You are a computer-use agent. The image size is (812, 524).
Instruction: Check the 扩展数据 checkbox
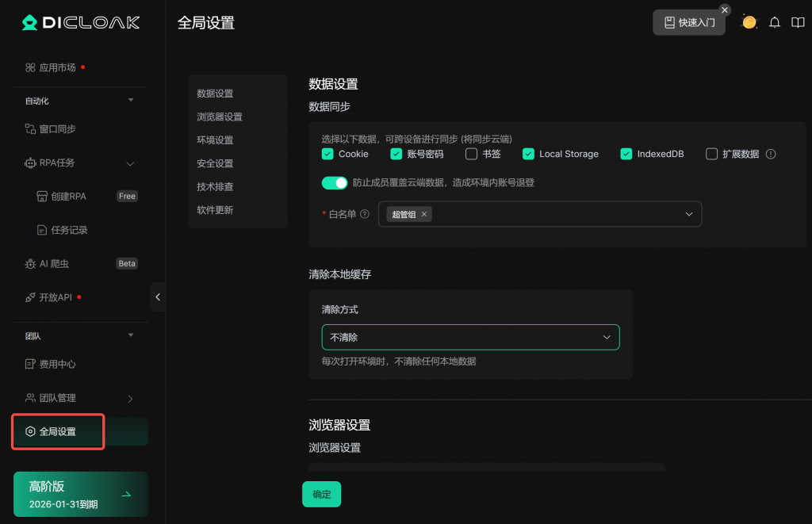711,154
